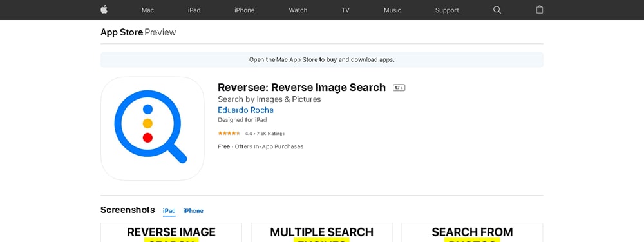Open the Support menu item
This screenshot has width=644, height=242.
tap(447, 10)
